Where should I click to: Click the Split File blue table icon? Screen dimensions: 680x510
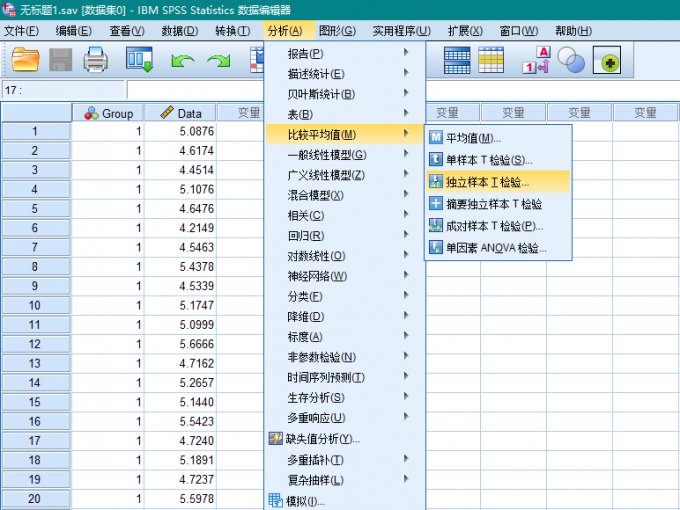pos(457,60)
